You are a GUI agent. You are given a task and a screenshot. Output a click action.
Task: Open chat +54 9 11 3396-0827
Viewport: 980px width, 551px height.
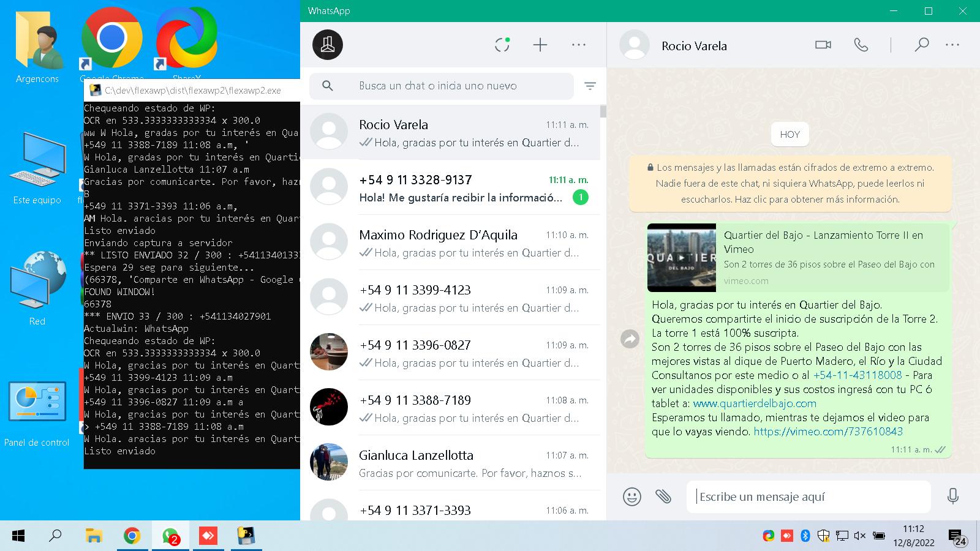click(450, 353)
